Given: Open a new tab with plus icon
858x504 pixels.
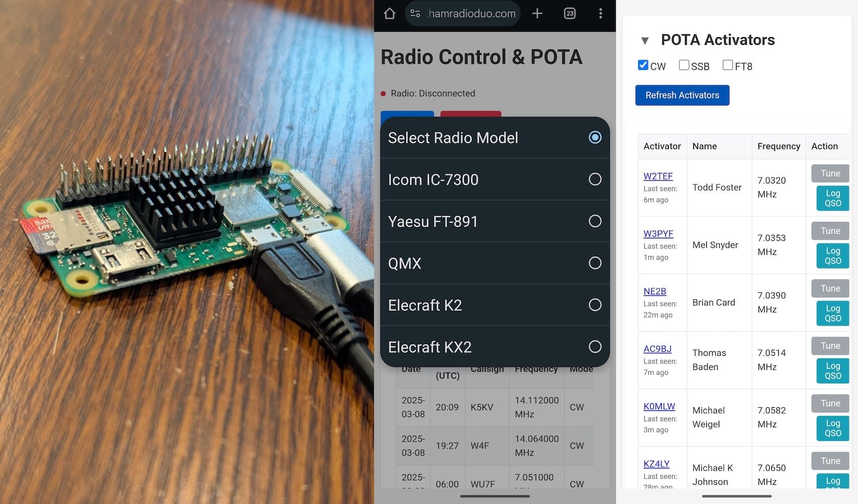Looking at the screenshot, I should pyautogui.click(x=537, y=14).
